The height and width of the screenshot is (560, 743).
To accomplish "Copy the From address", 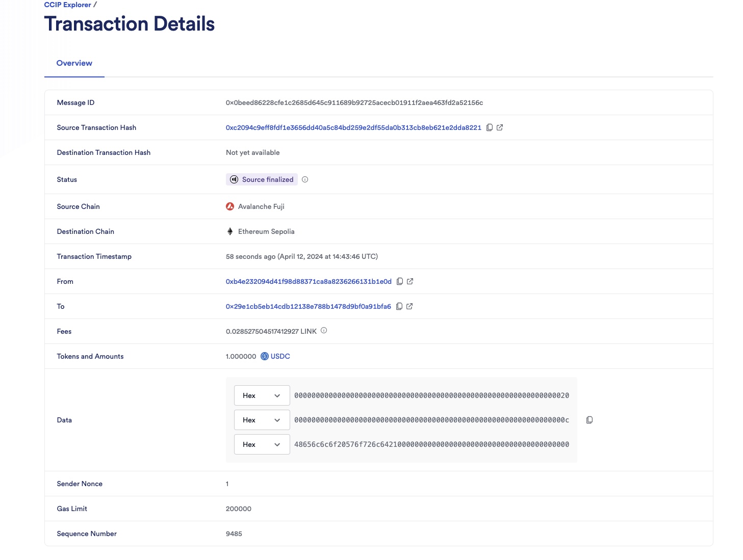I will tap(400, 281).
